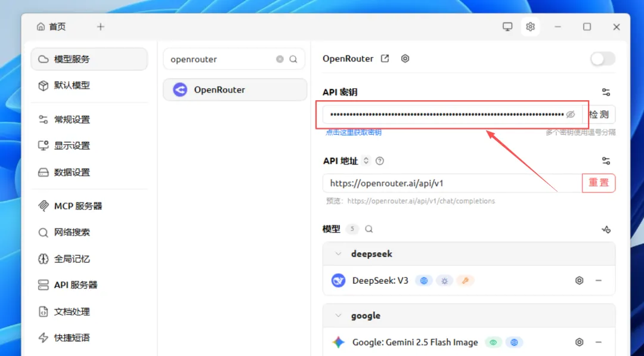Clear the provider search text

(x=280, y=59)
